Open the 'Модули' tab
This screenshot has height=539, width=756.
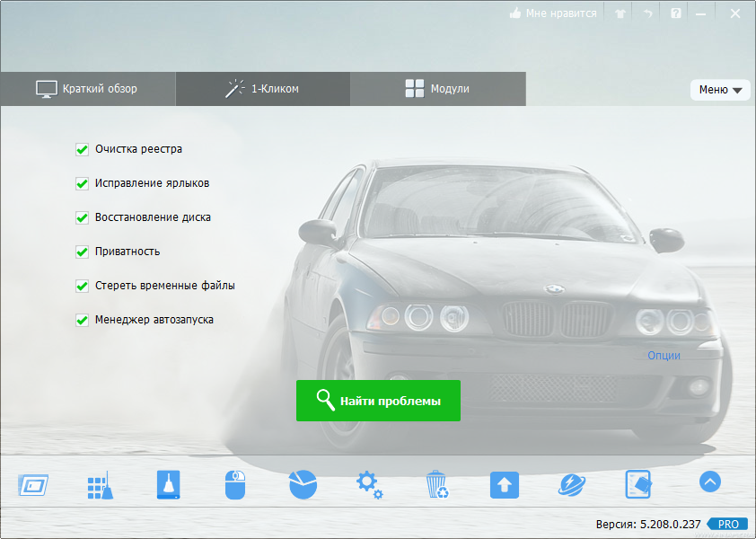click(x=438, y=89)
